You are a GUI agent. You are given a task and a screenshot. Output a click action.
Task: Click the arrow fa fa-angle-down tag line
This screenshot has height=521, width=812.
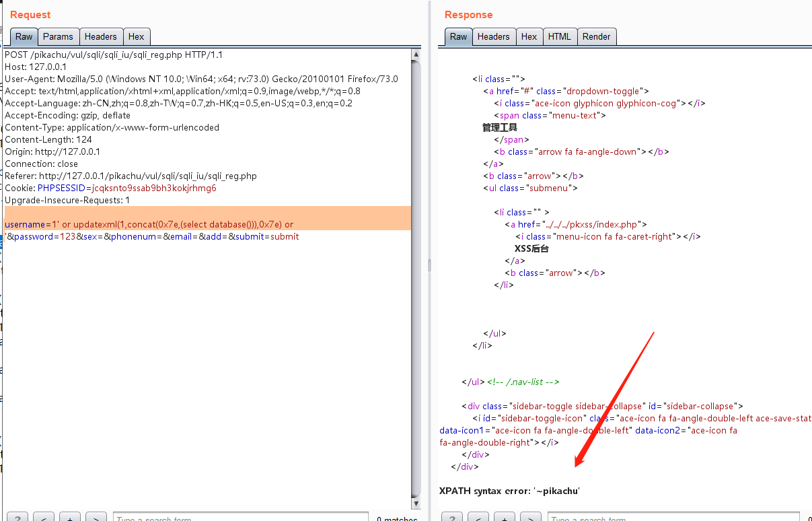coord(581,151)
